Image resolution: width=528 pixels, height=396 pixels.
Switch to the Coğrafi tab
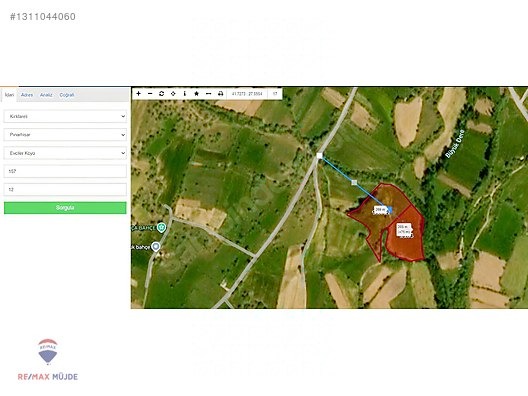coord(67,95)
